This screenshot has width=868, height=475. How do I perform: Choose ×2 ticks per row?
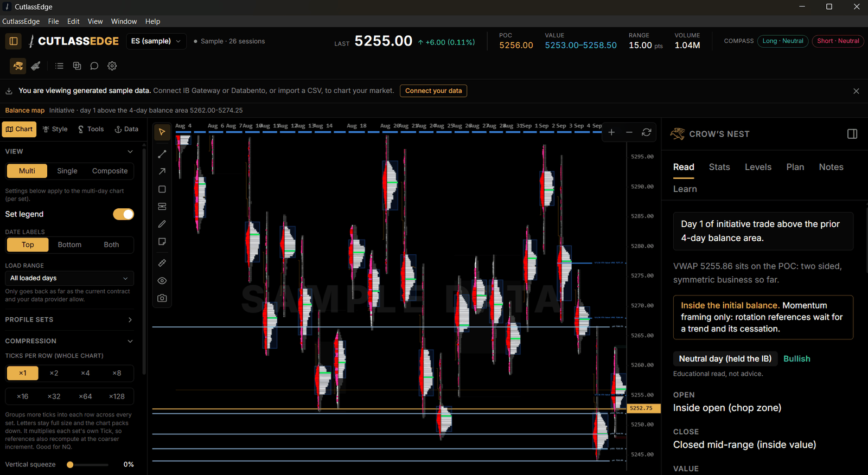[54, 373]
